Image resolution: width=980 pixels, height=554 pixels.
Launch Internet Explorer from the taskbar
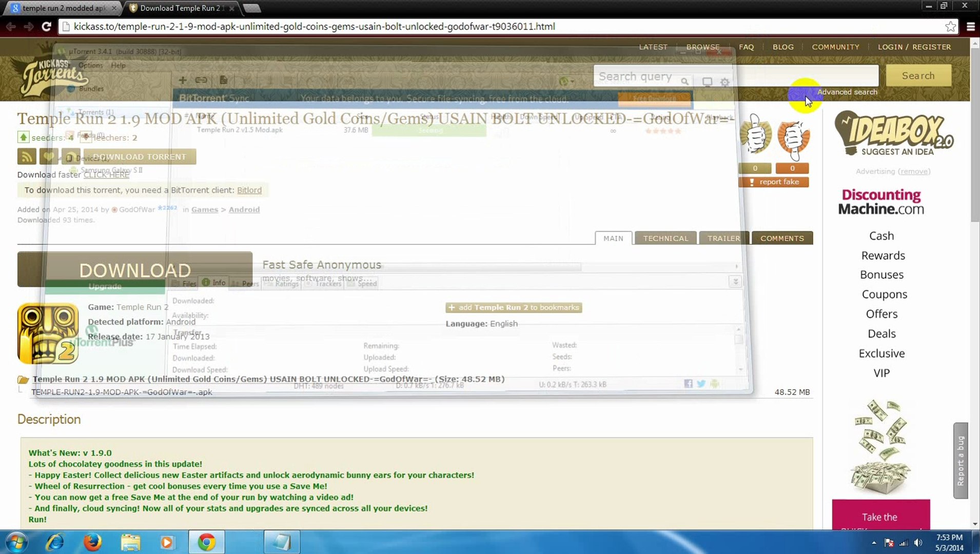coord(55,542)
